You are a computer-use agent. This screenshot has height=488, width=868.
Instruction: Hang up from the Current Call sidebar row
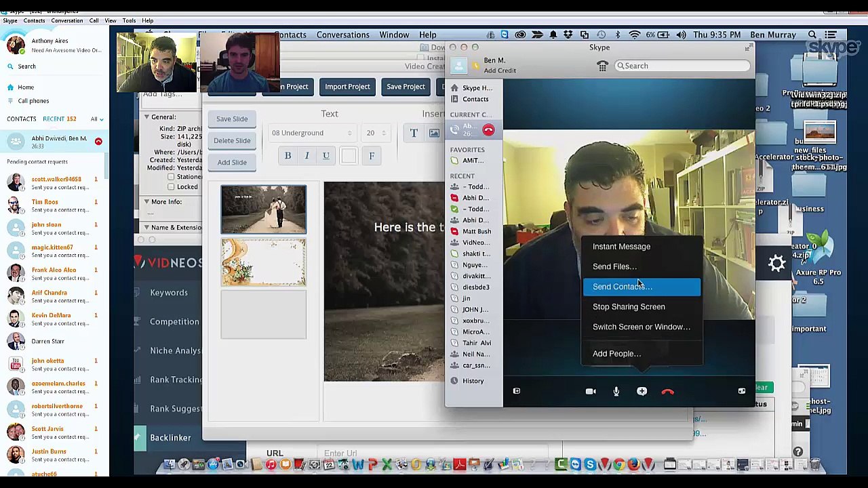pyautogui.click(x=488, y=129)
